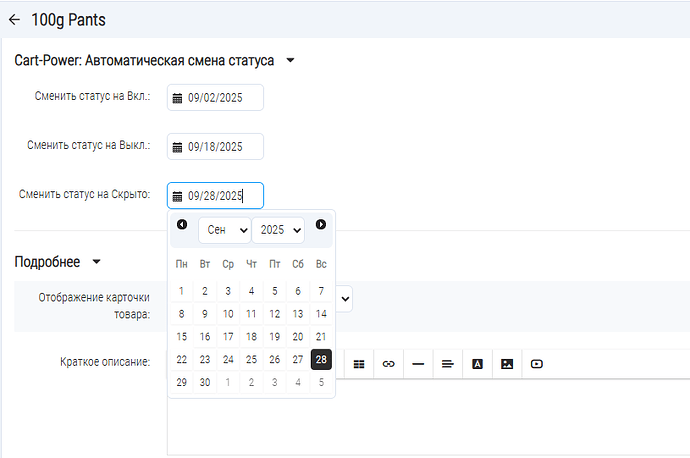The width and height of the screenshot is (690, 458).
Task: Click the Выкл. status date field 09/18/2025
Action: 215,147
